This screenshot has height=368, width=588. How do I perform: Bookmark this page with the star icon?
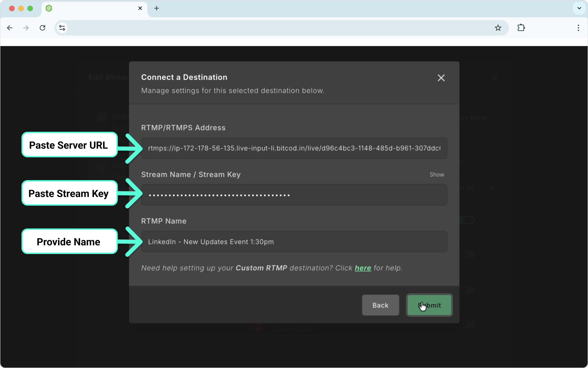pyautogui.click(x=498, y=28)
